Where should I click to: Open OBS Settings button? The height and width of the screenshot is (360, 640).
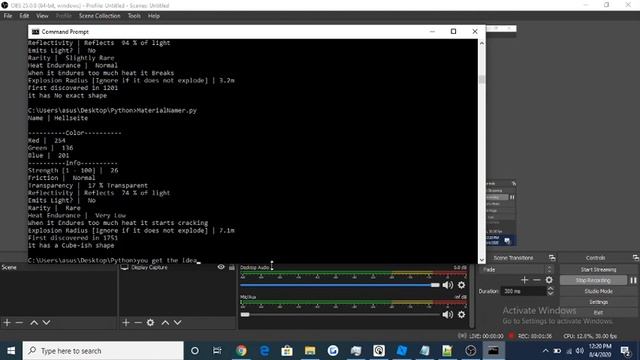click(598, 302)
